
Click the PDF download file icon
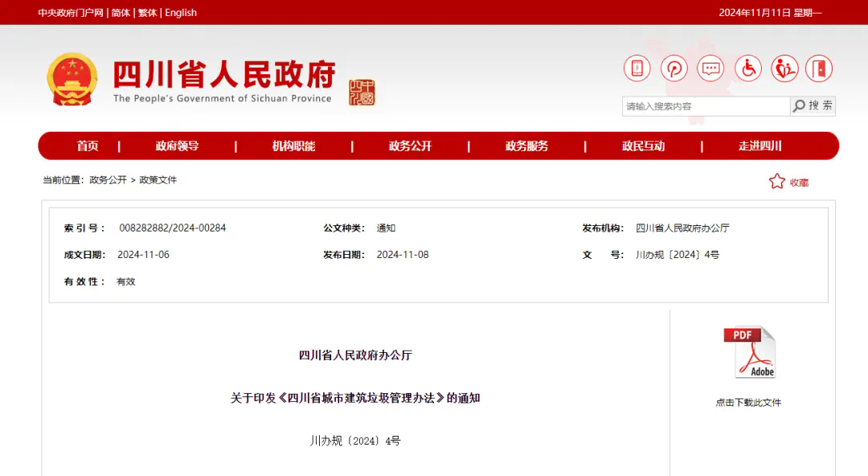(749, 352)
